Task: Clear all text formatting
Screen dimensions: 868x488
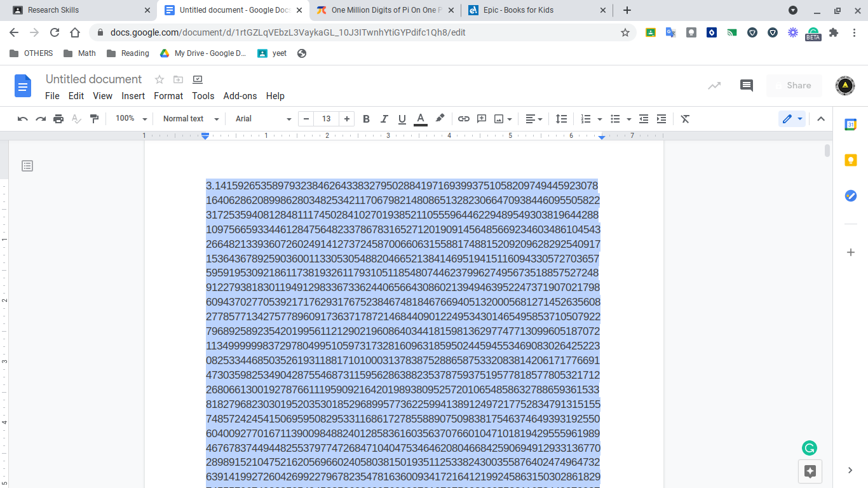Action: [x=684, y=119]
